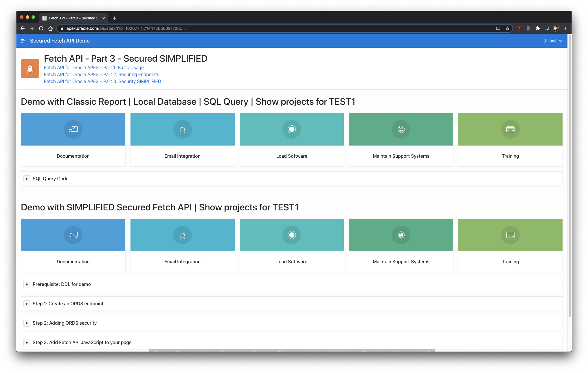588x373 pixels.
Task: Click the Maintain Support Systems smiley icon
Action: [x=401, y=129]
